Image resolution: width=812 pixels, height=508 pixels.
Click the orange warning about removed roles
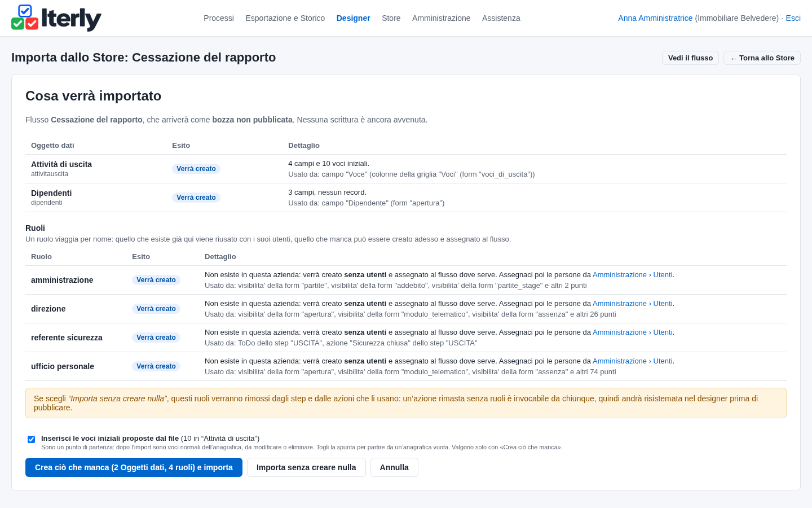(x=406, y=403)
